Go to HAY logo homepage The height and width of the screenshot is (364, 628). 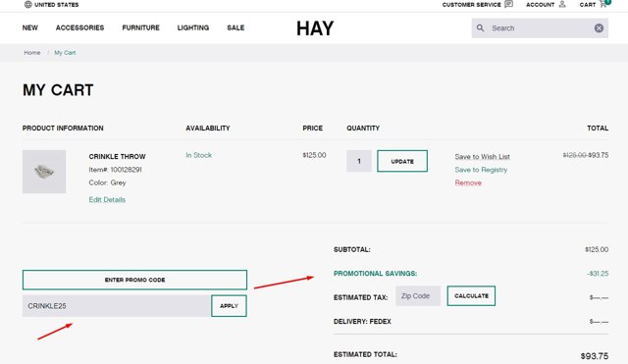315,28
